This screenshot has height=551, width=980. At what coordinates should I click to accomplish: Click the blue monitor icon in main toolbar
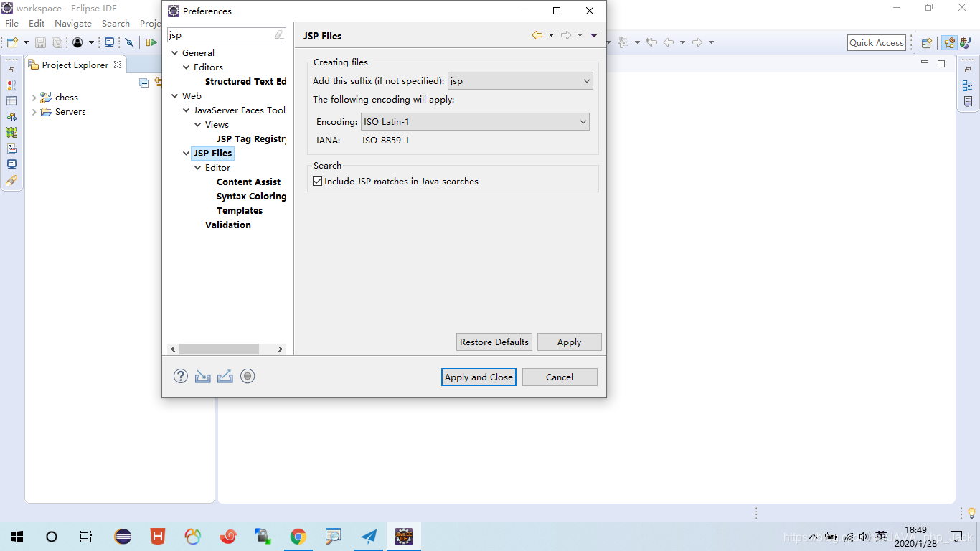click(110, 43)
